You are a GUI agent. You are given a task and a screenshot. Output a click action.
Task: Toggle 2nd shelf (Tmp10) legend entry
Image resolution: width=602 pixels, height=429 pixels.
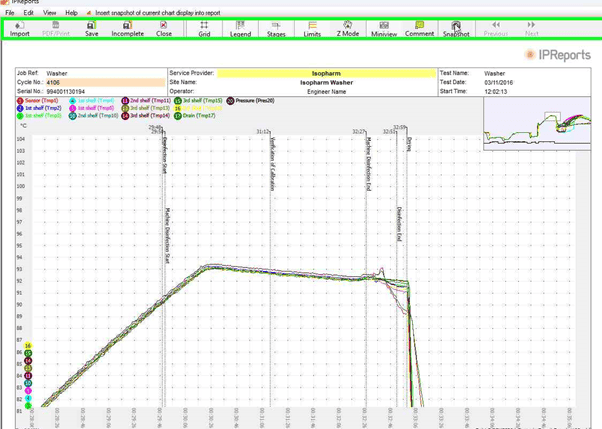click(x=94, y=116)
